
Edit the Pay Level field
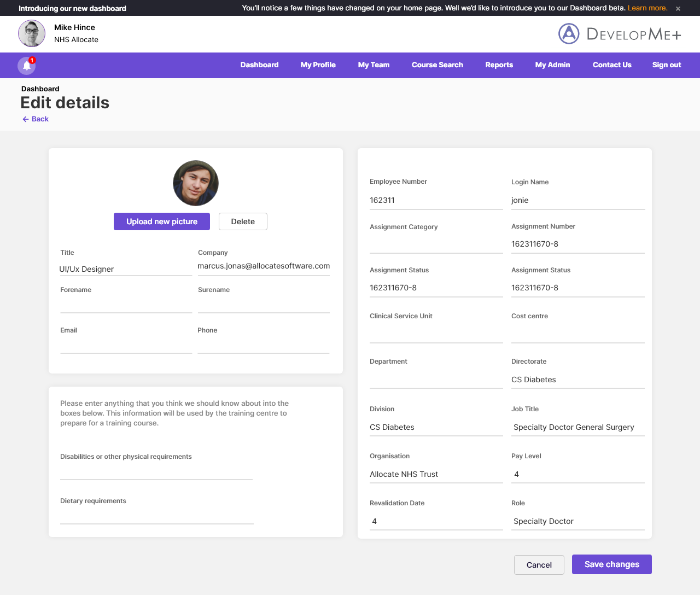click(x=578, y=475)
